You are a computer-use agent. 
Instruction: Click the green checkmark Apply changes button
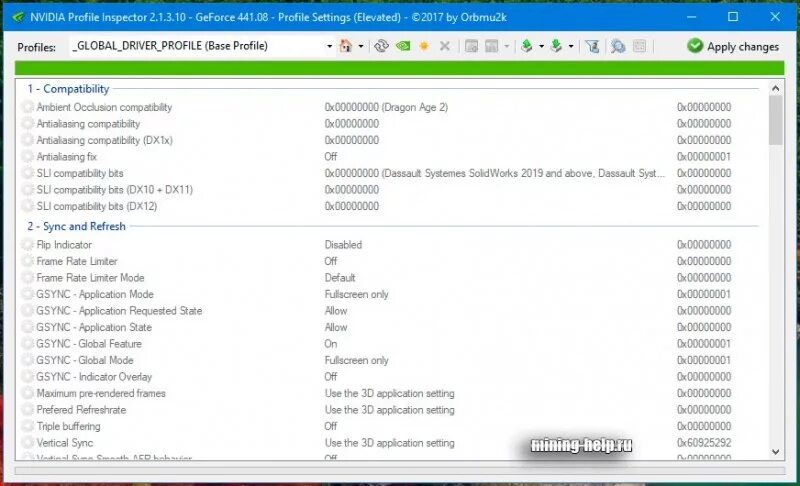click(733, 46)
